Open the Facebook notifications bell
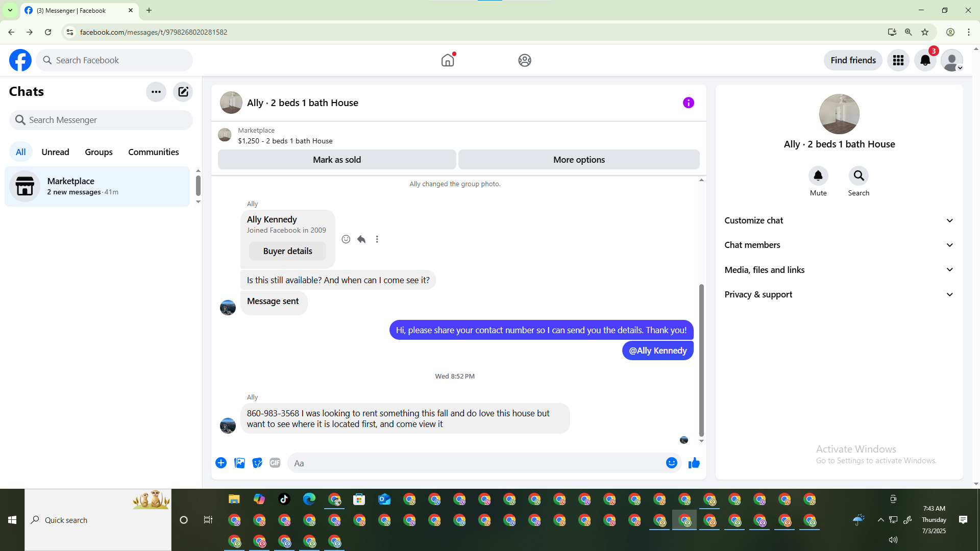The height and width of the screenshot is (551, 980). [x=925, y=60]
